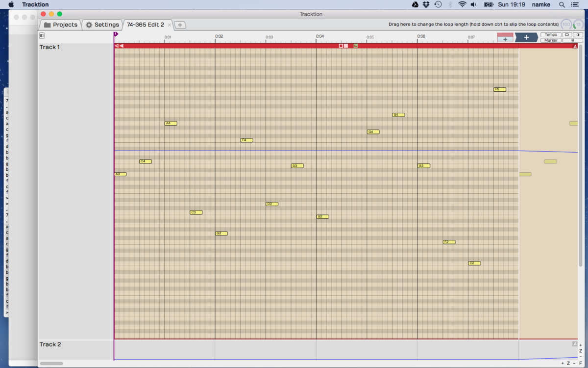Toggle the left panel visibility icon

coord(42,35)
